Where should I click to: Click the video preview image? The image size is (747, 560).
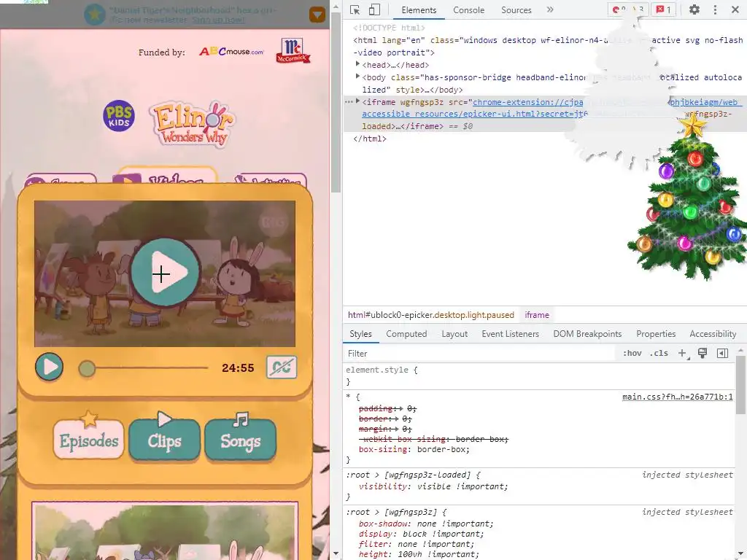click(x=165, y=273)
